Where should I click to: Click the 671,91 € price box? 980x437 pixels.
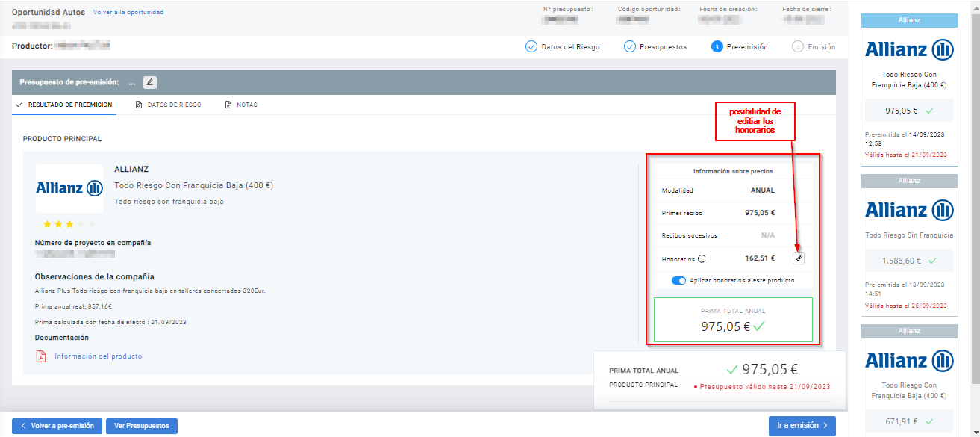coord(909,421)
